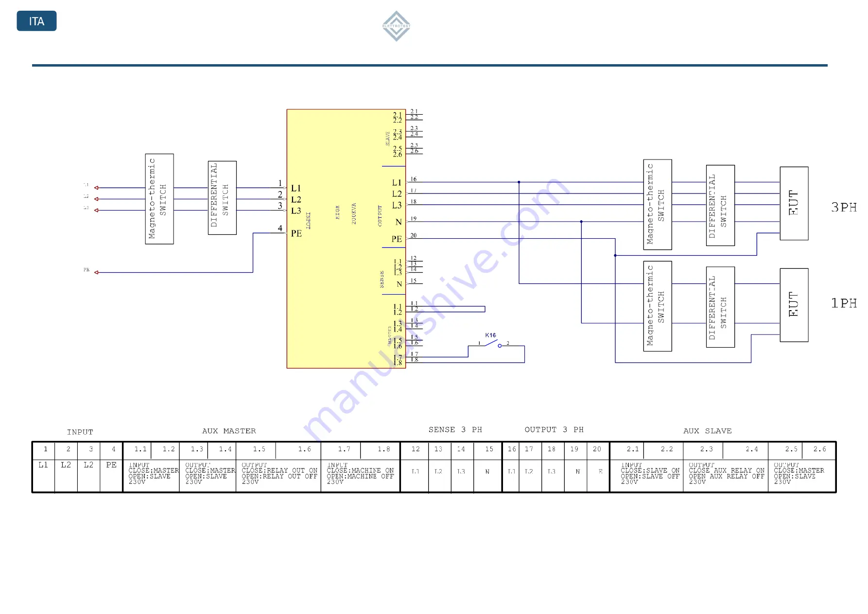
Task: Click the 1PH DIFFERENTIAL SWITCH block
Action: [720, 307]
